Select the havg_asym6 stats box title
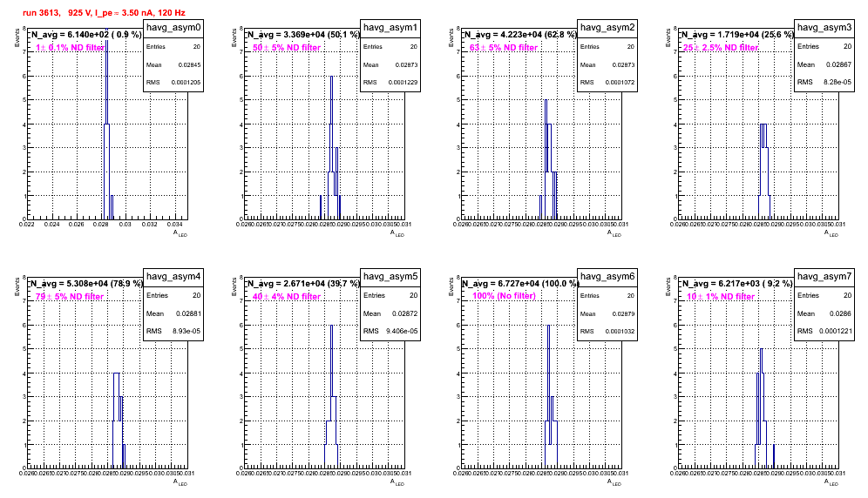868x498 pixels. tap(607, 277)
